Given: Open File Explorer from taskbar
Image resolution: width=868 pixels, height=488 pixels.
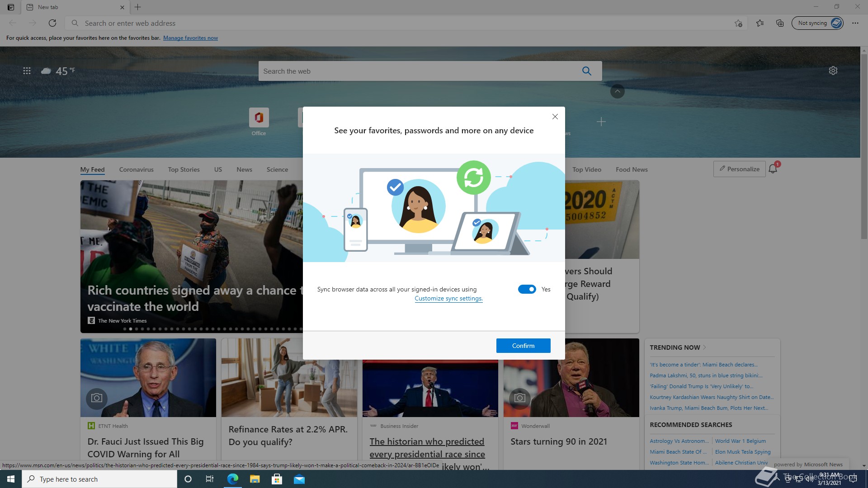Looking at the screenshot, I should click(255, 479).
